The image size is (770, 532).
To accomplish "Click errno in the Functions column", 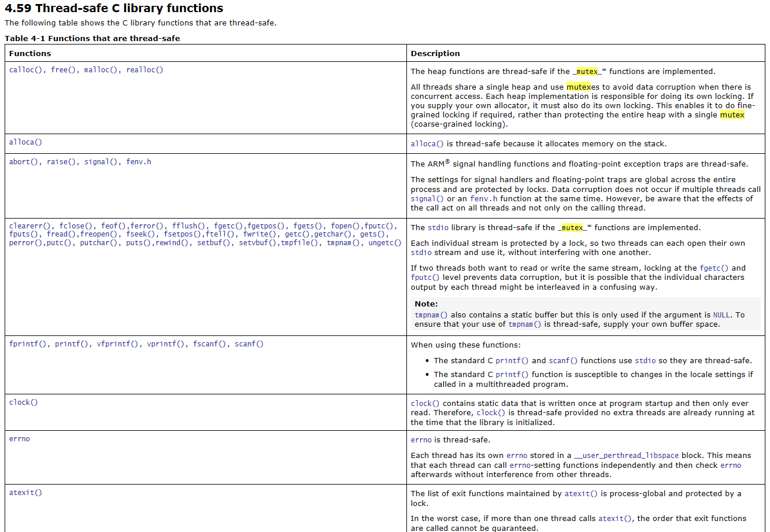I will 20,439.
